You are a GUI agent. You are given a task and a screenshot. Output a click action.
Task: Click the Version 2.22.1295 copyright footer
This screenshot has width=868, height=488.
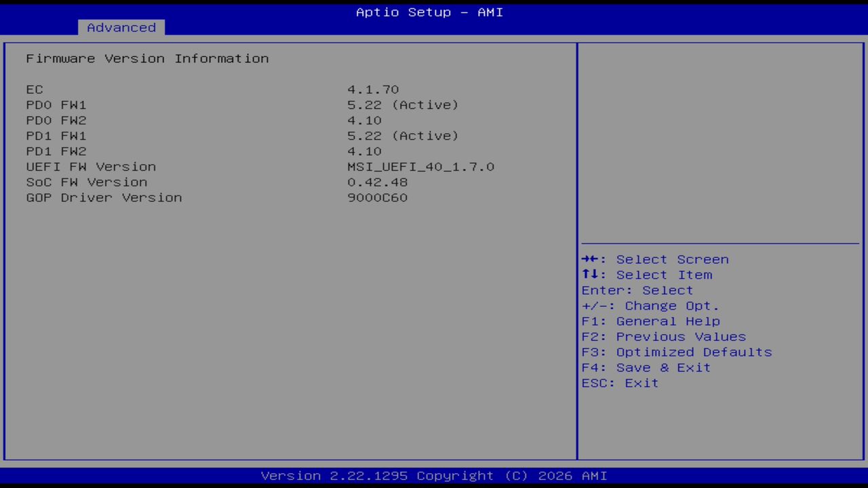click(434, 476)
